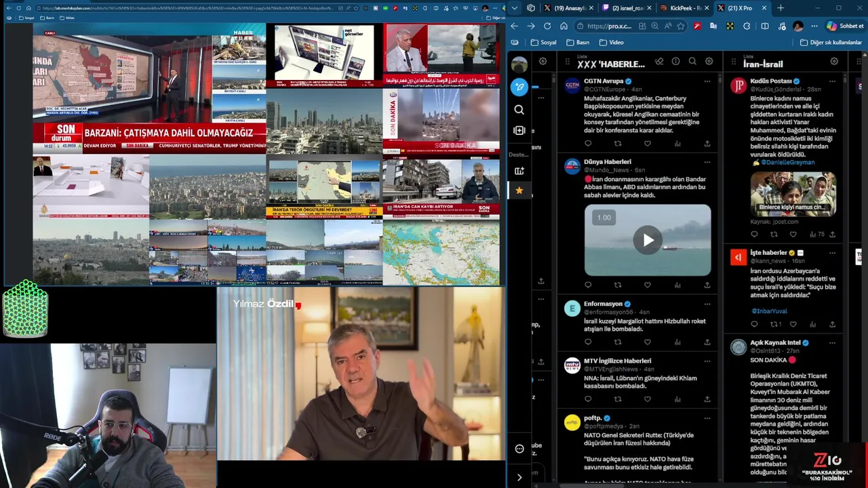Open Kudüs Postası profile name
Screen dimensions: 868x488
pyautogui.click(x=771, y=81)
